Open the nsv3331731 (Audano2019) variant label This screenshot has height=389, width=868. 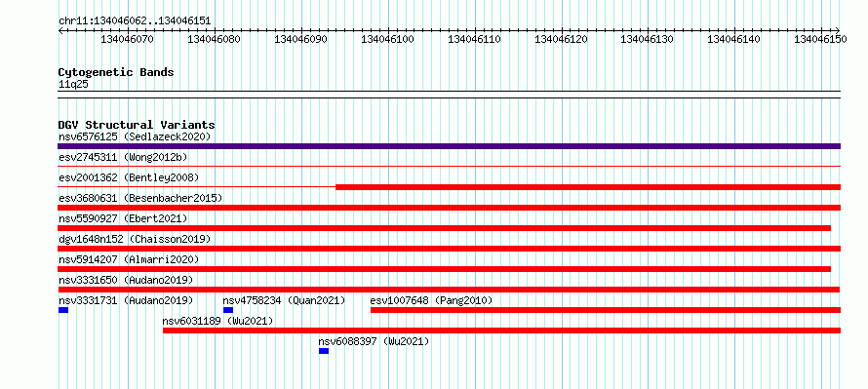click(x=126, y=300)
